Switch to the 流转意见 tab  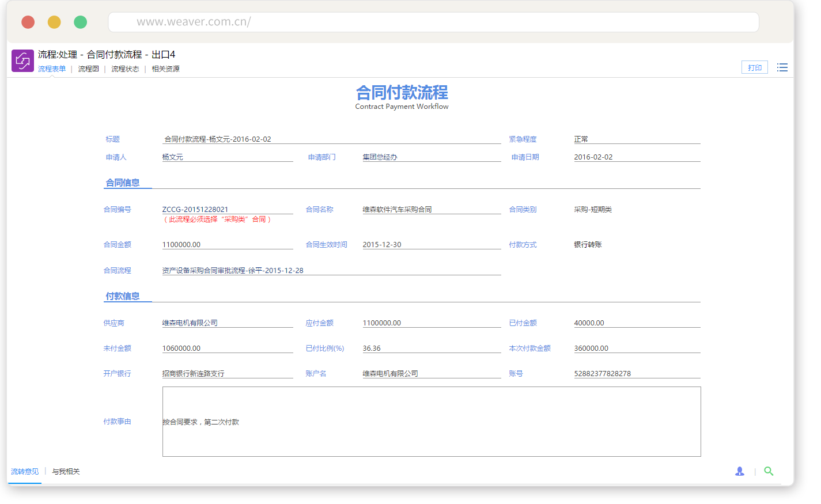point(25,472)
